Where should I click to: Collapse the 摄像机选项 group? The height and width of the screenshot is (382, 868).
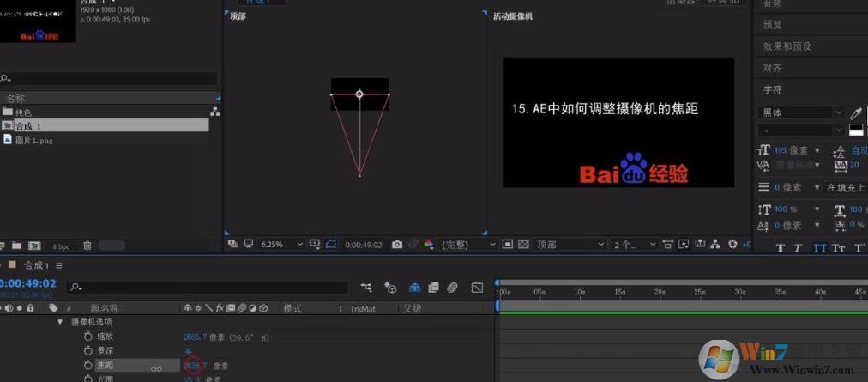[60, 322]
